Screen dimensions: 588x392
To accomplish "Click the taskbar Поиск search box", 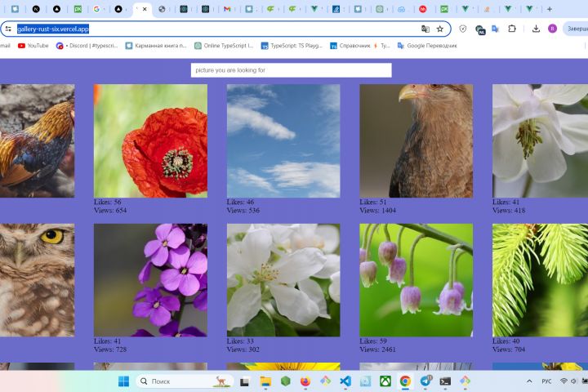I will (x=184, y=381).
